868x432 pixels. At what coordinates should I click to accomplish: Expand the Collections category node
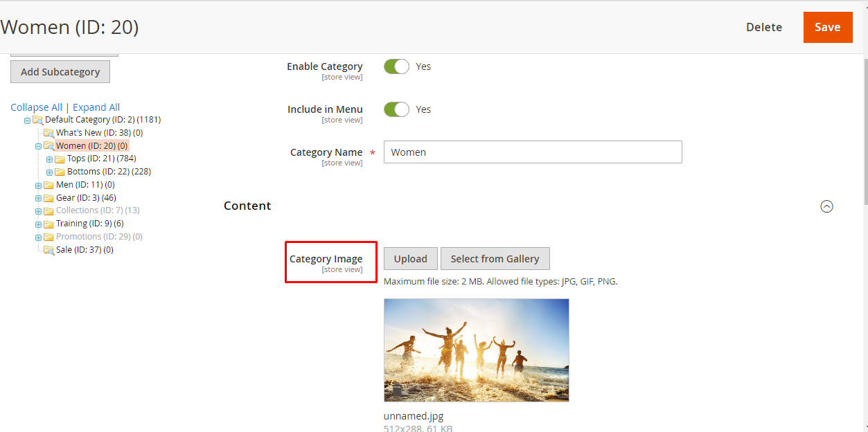click(39, 211)
